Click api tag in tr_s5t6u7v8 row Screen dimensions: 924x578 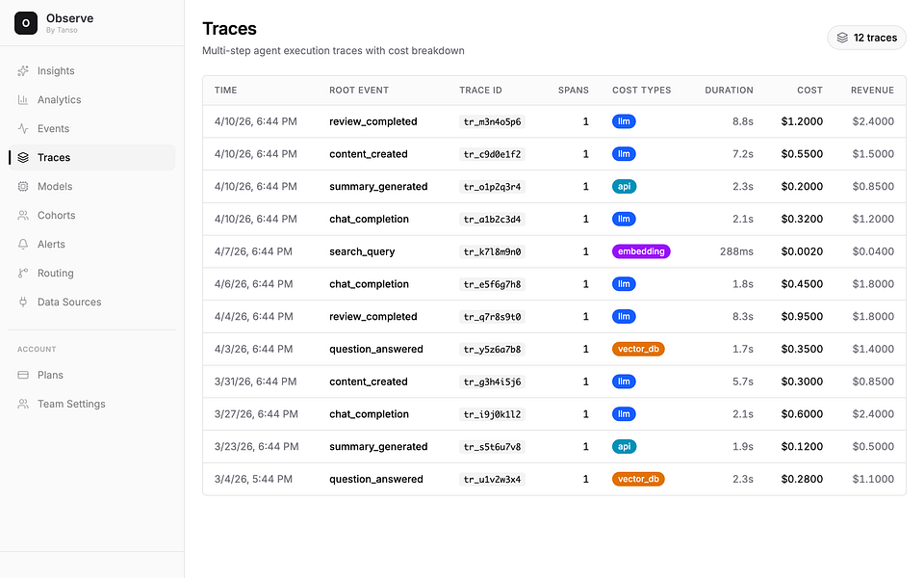[624, 446]
